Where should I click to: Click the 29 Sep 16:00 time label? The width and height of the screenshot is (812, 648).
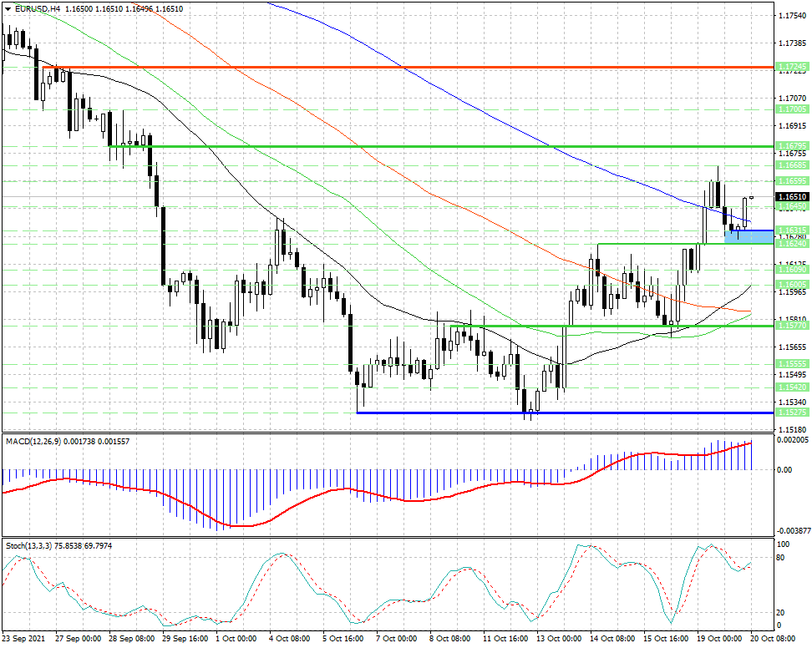click(x=185, y=639)
